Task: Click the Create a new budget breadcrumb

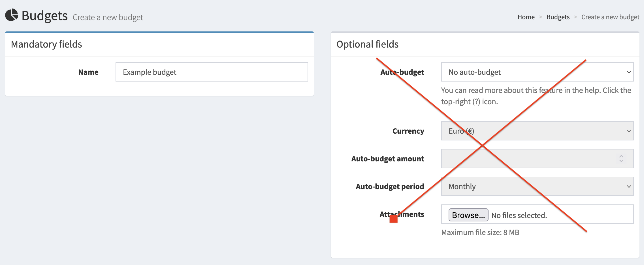Action: coord(610,17)
